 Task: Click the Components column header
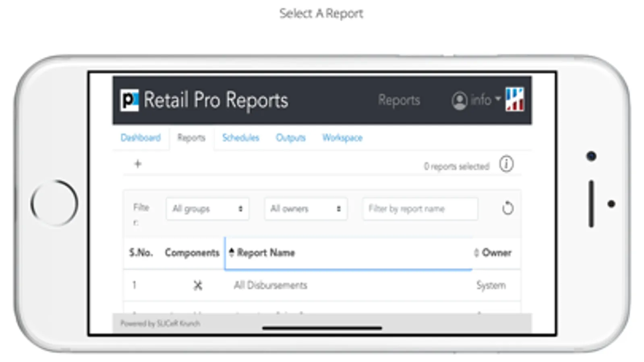coord(192,253)
